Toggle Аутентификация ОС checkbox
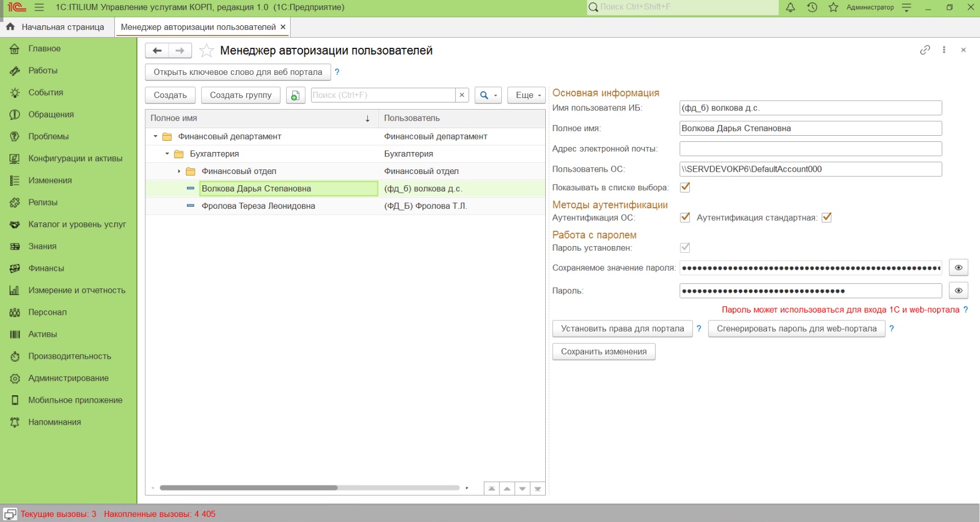Screen dimensions: 980x522 pos(685,217)
